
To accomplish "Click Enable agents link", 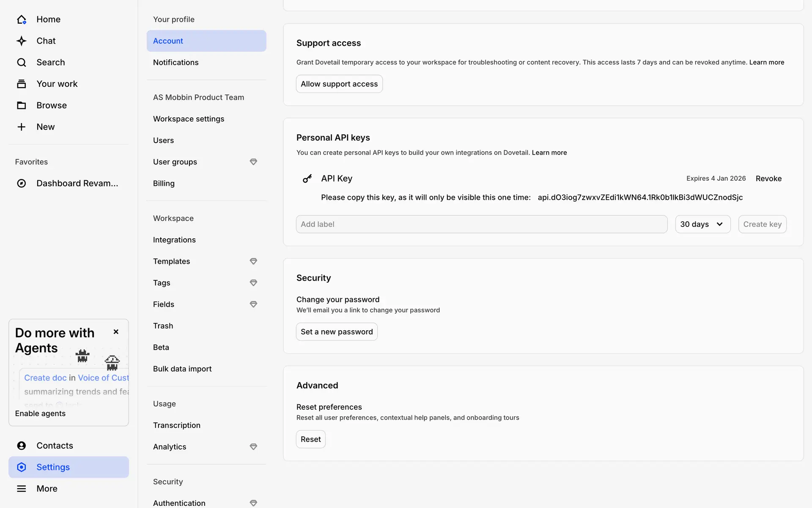I will [40, 414].
